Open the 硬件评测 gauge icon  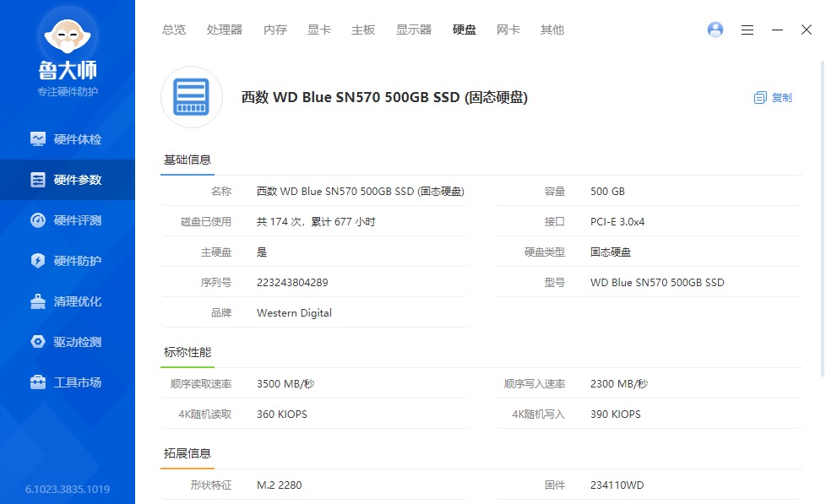[38, 220]
